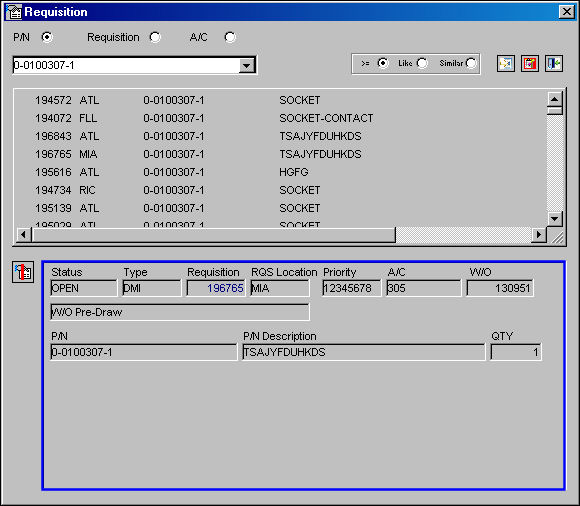The width and height of the screenshot is (580, 506).
Task: Click the P/N Description field TSAJYFDUHKDS
Action: click(x=364, y=352)
